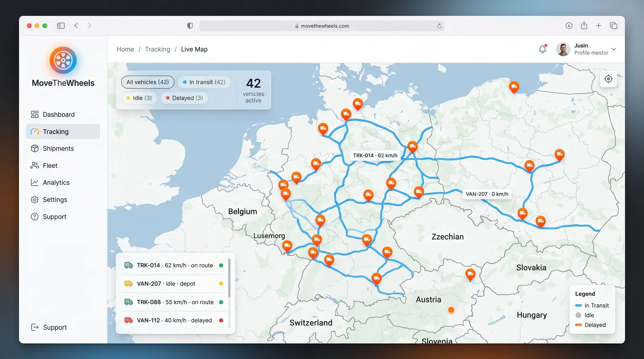Toggle the In transit (42) filter
644x359 pixels.
(x=204, y=82)
